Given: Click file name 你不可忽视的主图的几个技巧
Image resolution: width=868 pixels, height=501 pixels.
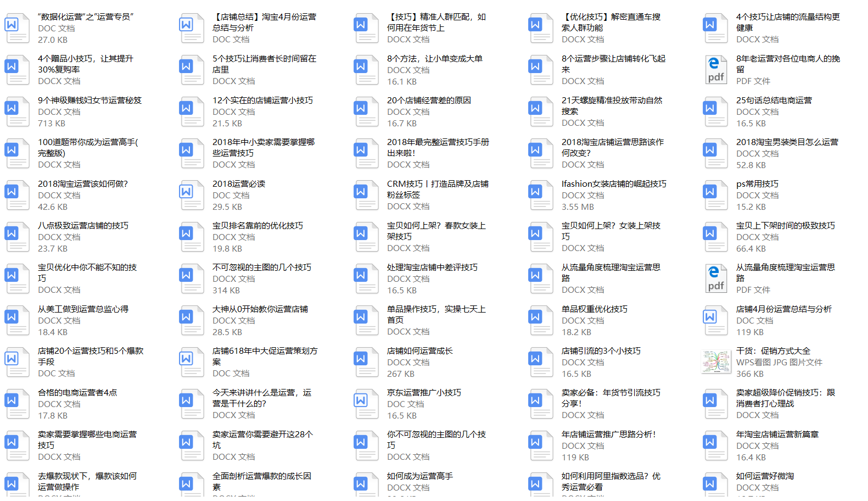Looking at the screenshot, I should (x=436, y=439).
